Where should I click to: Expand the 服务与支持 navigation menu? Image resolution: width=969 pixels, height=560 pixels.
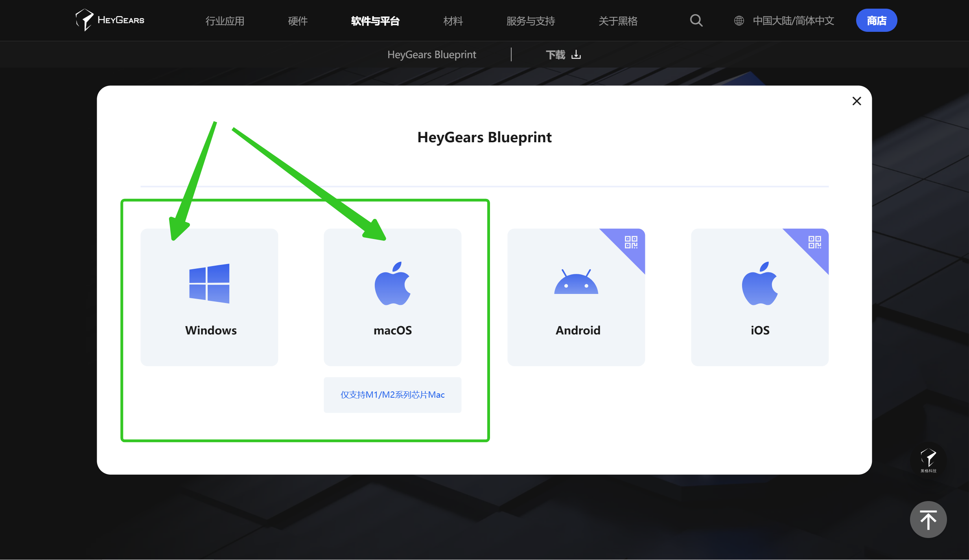[531, 21]
